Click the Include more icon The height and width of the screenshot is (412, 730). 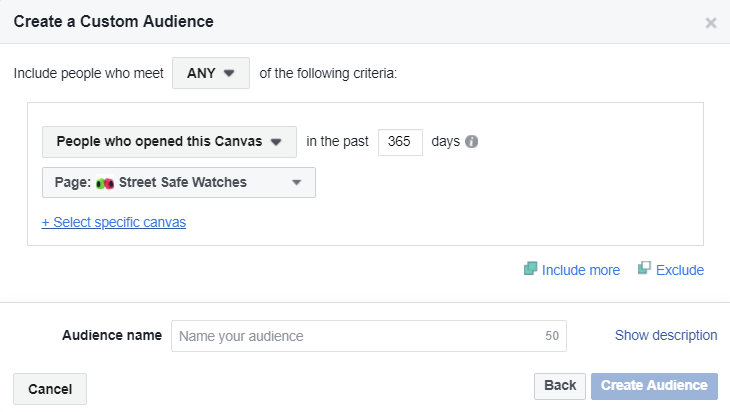pos(530,269)
